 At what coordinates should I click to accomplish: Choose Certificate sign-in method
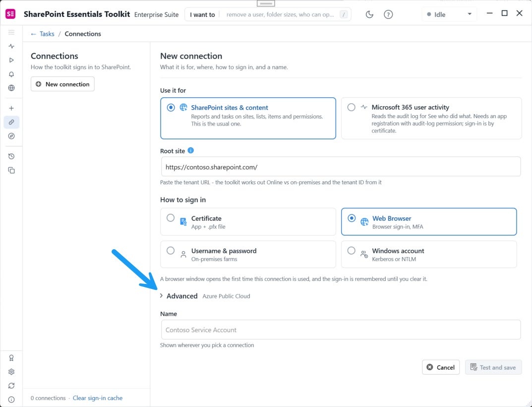(248, 222)
